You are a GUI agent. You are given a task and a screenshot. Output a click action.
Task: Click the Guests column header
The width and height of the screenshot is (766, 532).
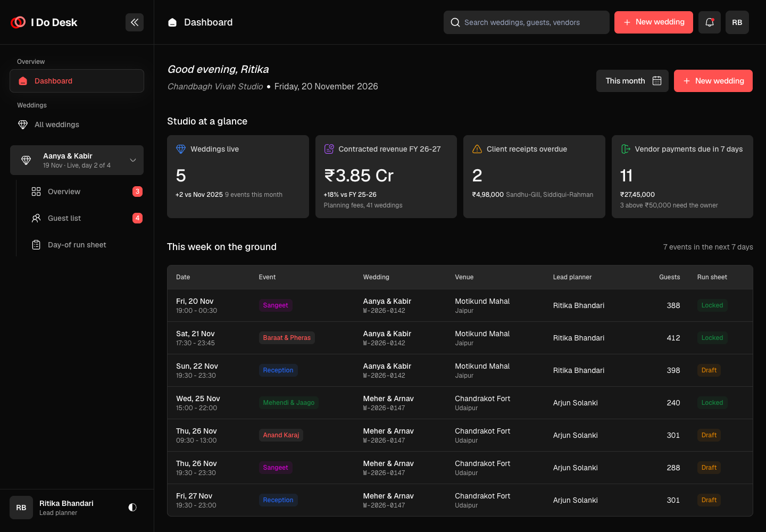tap(669, 277)
